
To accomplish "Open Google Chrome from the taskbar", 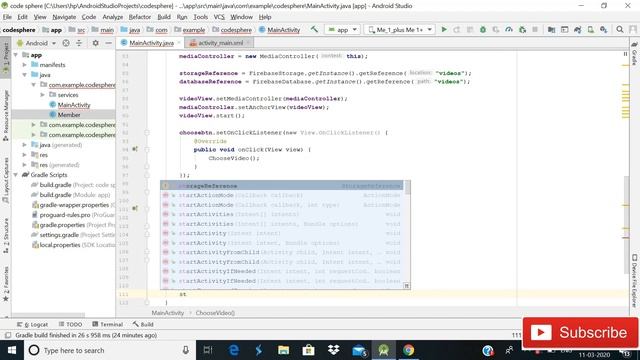I will [408, 350].
